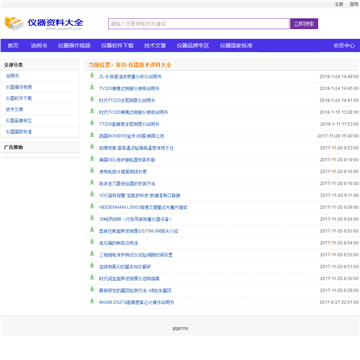Click green icon for row dated 2017-11-20 8:52:00

point(92,253)
